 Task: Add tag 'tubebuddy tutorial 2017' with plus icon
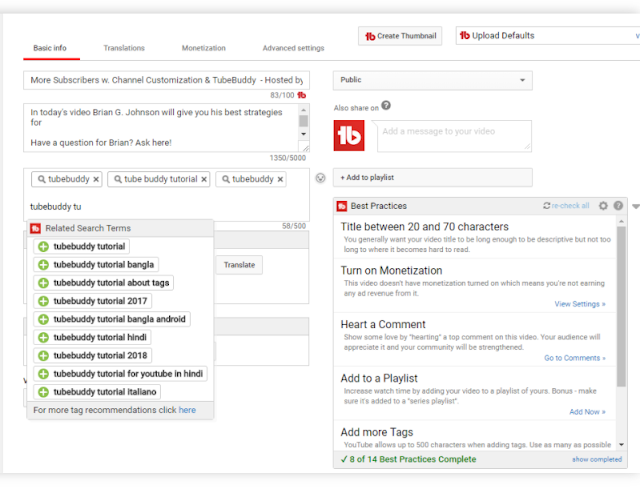click(43, 301)
